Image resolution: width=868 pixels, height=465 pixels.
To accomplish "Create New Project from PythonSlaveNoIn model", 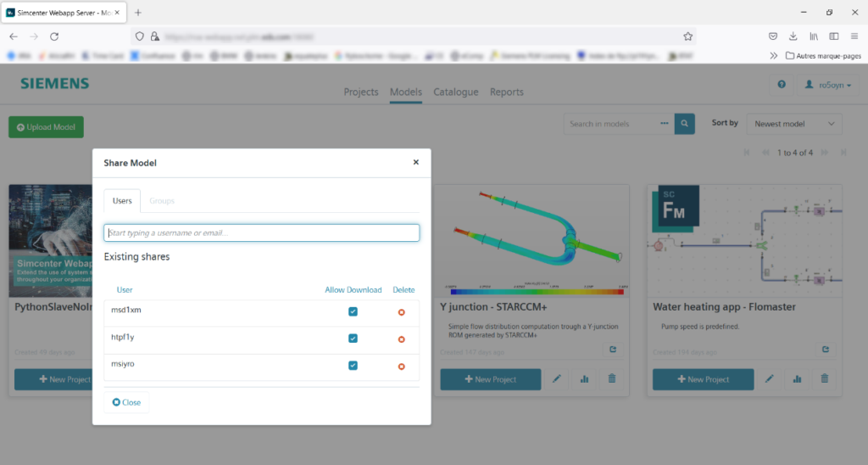I will [x=53, y=379].
